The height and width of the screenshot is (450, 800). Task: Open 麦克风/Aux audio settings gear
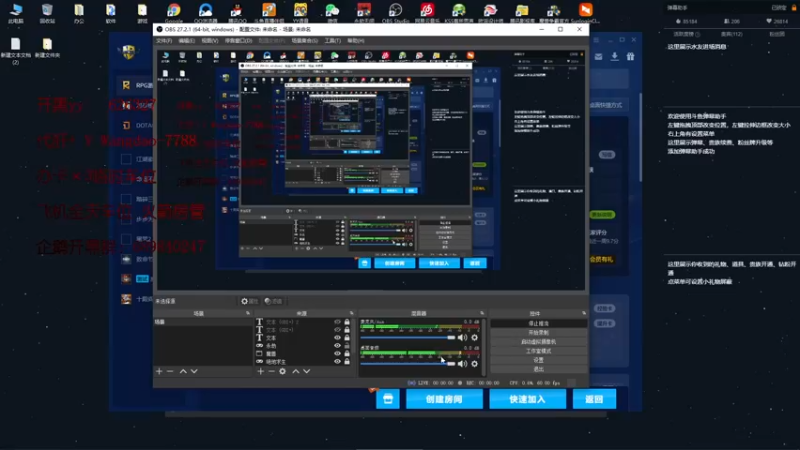tap(474, 337)
